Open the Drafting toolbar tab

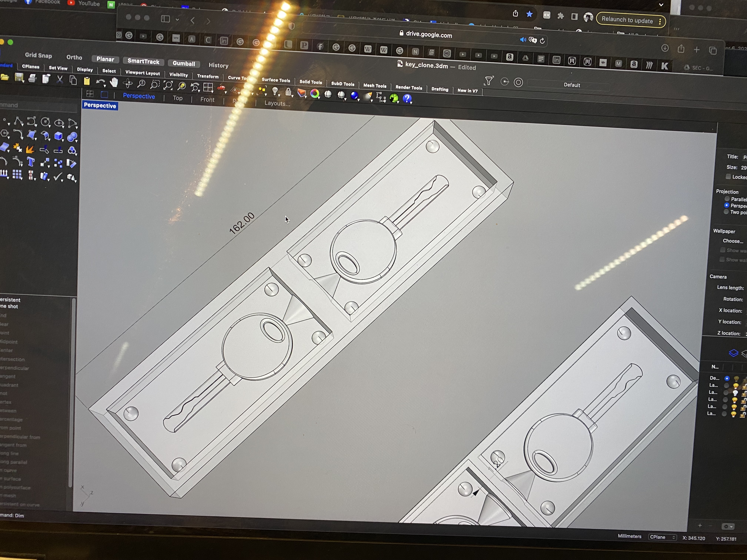(440, 89)
